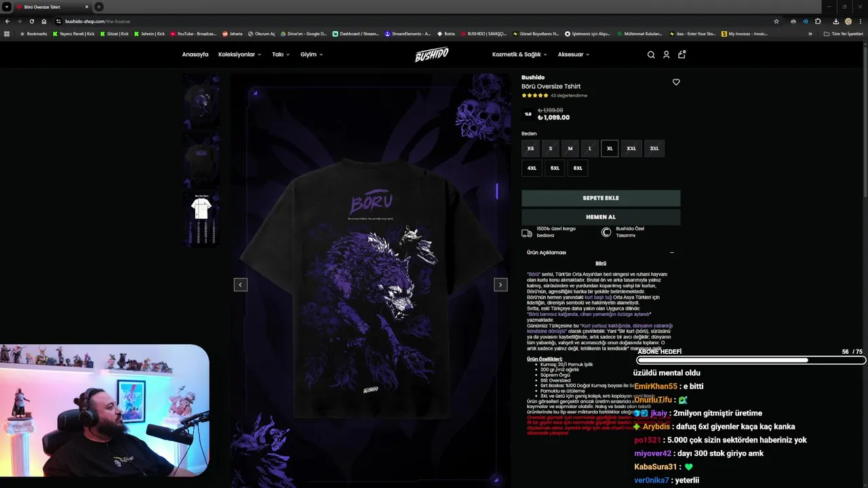Select size 3XL
Image resolution: width=868 pixels, height=488 pixels.
[x=654, y=148]
